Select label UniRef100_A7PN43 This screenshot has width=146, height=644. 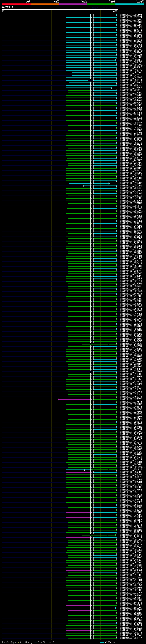[131, 75]
